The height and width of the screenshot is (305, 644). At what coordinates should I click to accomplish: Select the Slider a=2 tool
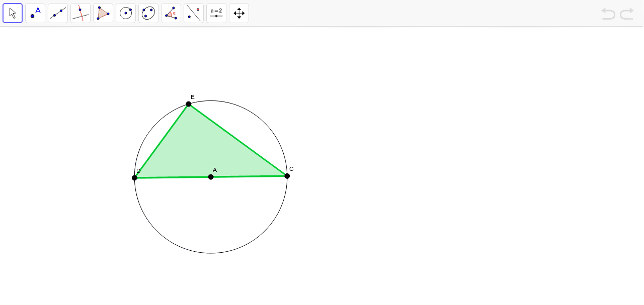(x=216, y=13)
